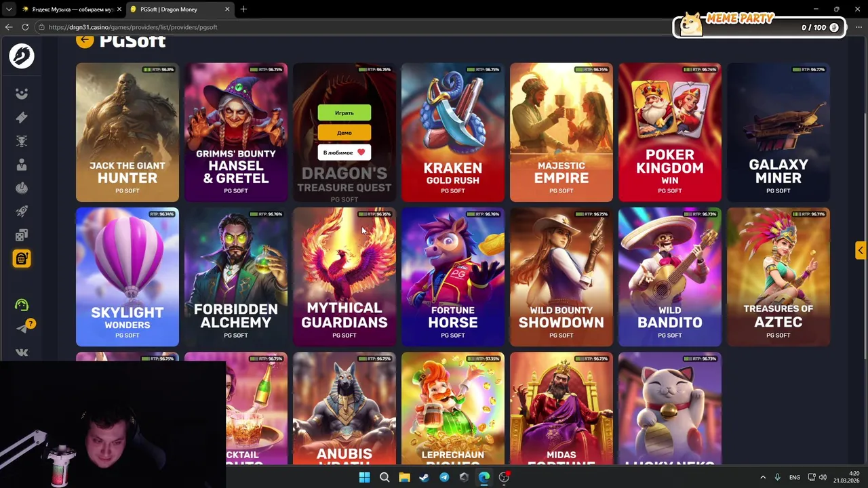Open Forbidden Alchemy game card

[236, 277]
